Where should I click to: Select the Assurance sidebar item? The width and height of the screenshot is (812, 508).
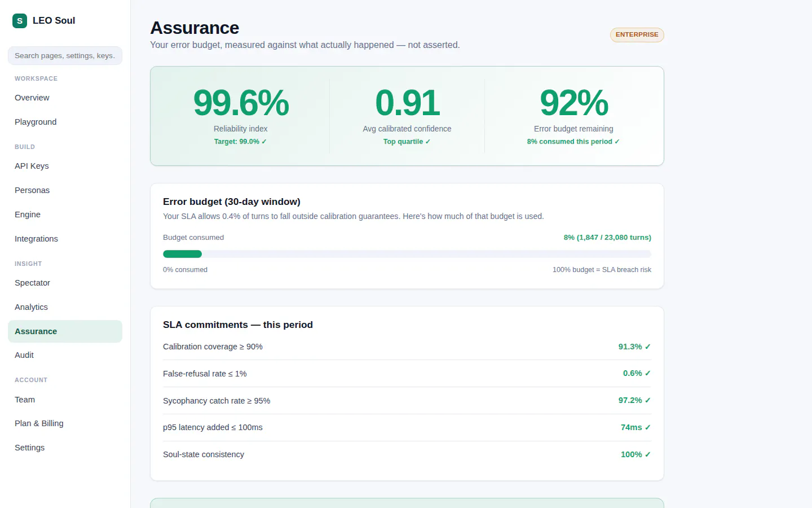click(65, 331)
